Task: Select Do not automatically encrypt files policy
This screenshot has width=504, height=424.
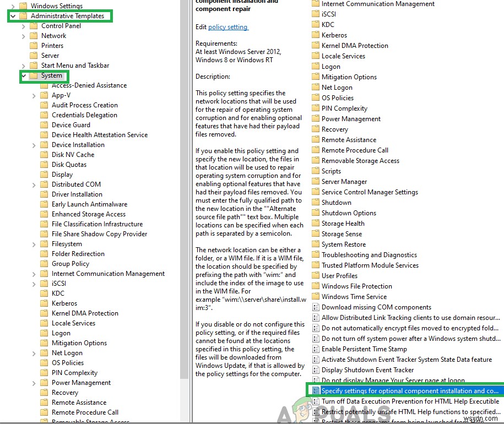Action: (410, 328)
